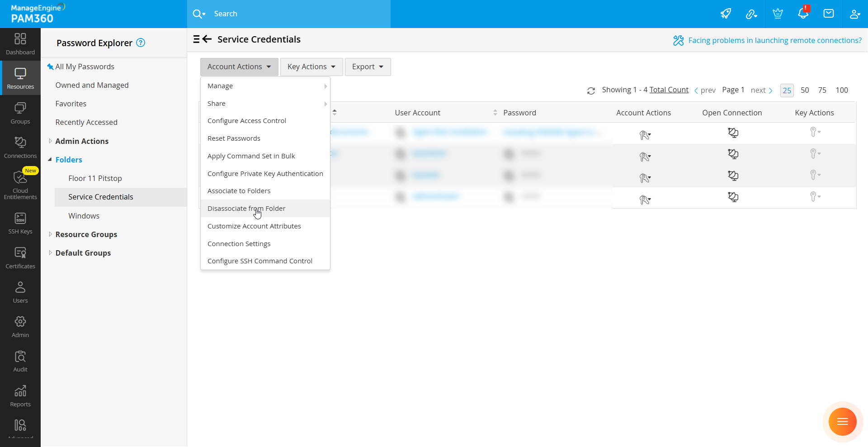Viewport: 868px width, 447px height.
Task: Open the Password Explorer help icon
Action: click(141, 43)
